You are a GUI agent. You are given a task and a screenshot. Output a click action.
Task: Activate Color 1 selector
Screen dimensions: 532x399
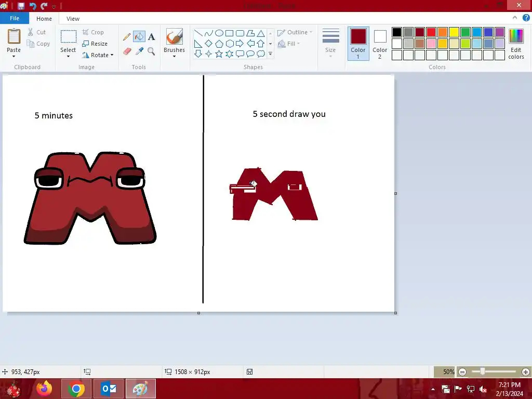[358, 44]
